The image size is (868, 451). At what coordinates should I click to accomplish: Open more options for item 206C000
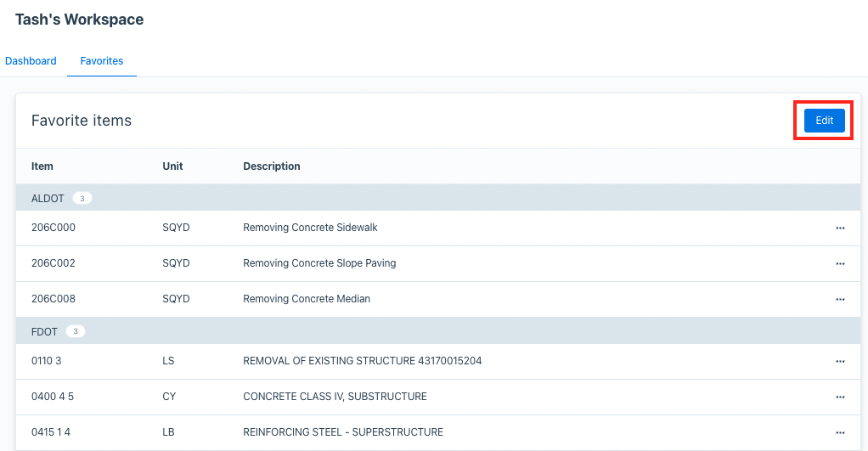pyautogui.click(x=840, y=228)
